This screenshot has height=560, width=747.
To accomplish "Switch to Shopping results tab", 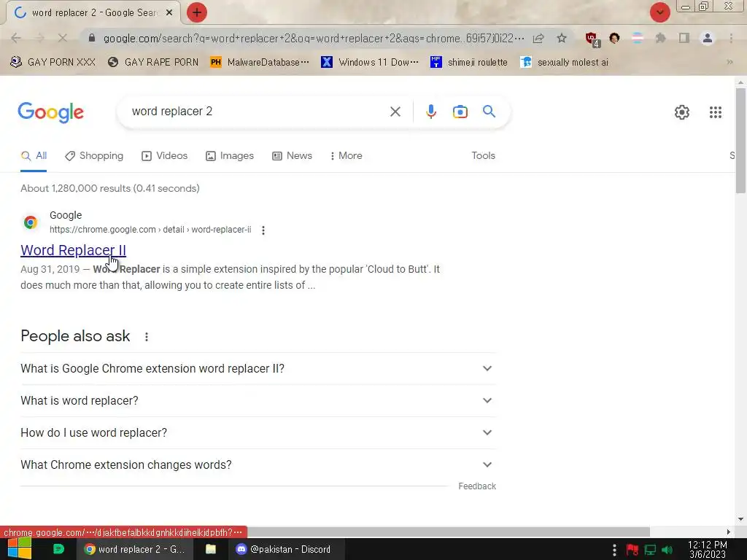I will [94, 156].
